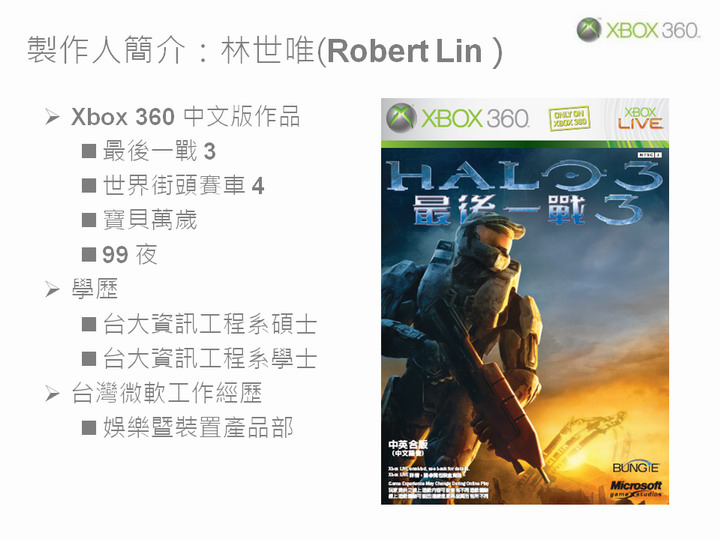Screen dimensions: 720x540
Task: Click the Xbox LIVE badge on cover
Action: pyautogui.click(x=640, y=118)
